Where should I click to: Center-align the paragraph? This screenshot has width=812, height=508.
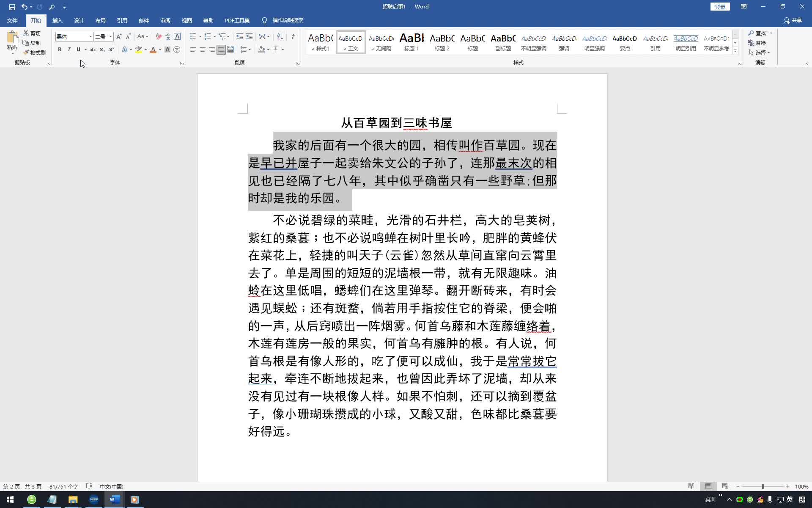tap(202, 50)
